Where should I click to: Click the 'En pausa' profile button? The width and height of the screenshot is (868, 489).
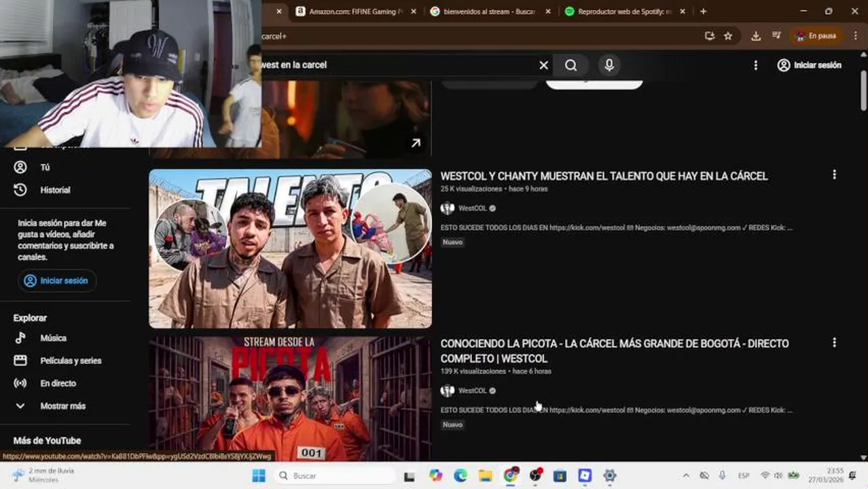816,36
